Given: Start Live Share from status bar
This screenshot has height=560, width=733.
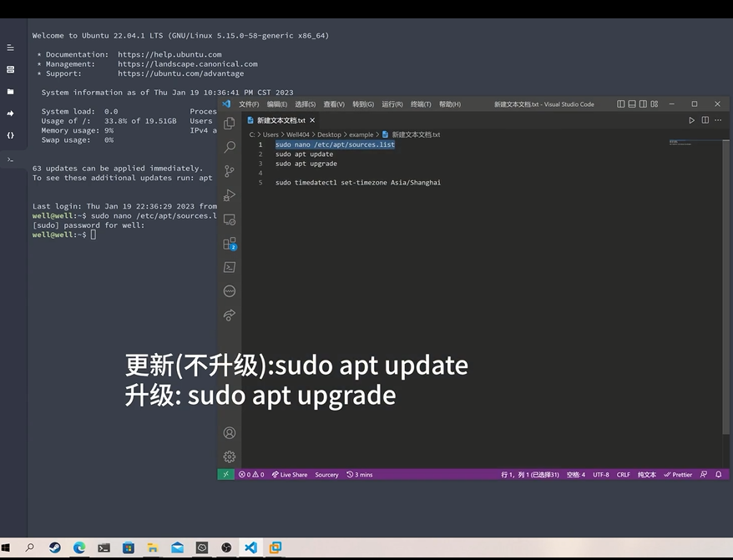Looking at the screenshot, I should click(x=290, y=475).
